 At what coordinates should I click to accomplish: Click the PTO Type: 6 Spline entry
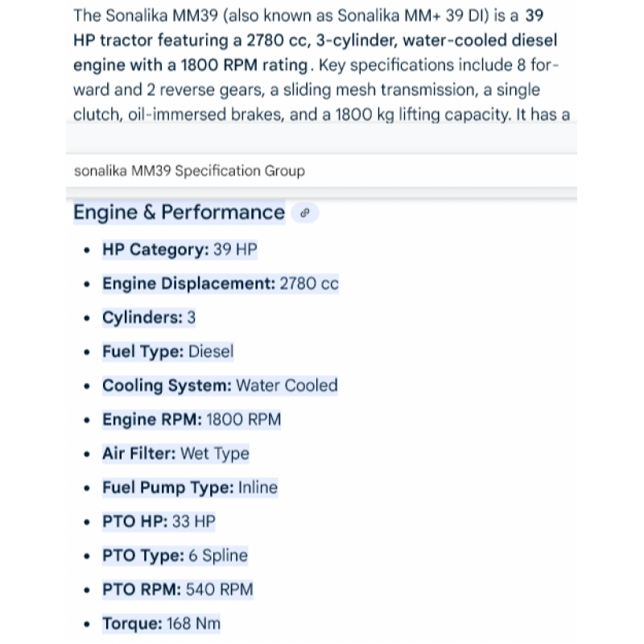[x=175, y=555]
